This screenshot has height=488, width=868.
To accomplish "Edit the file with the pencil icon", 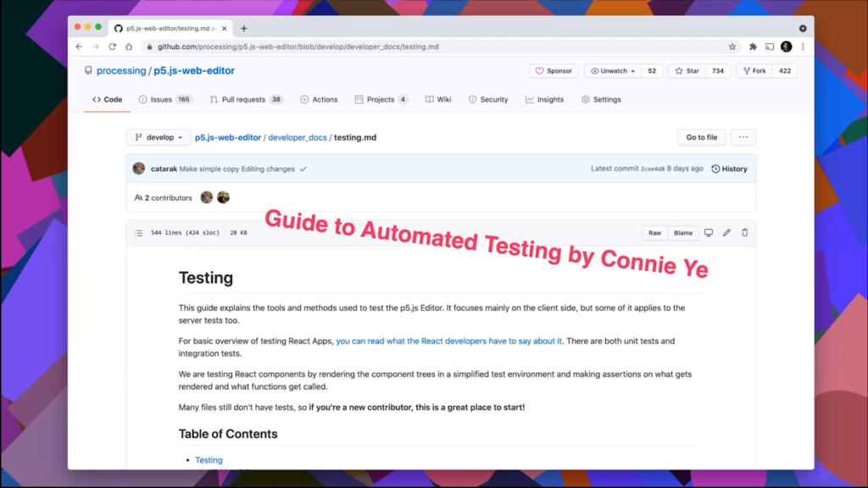I will [726, 233].
